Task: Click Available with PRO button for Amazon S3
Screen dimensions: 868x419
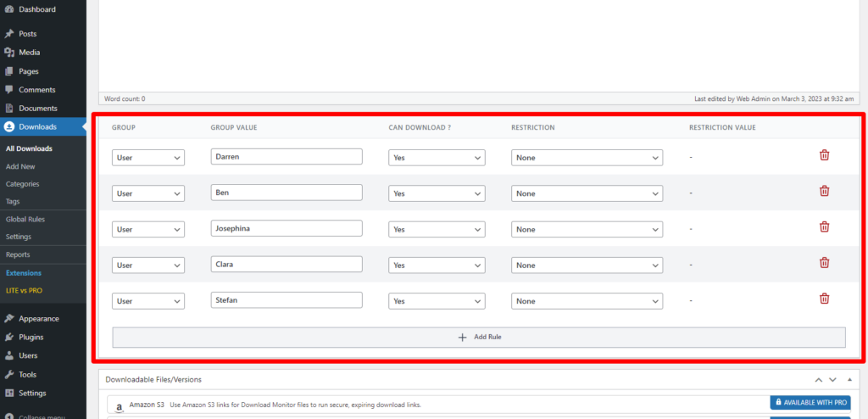Action: point(810,402)
